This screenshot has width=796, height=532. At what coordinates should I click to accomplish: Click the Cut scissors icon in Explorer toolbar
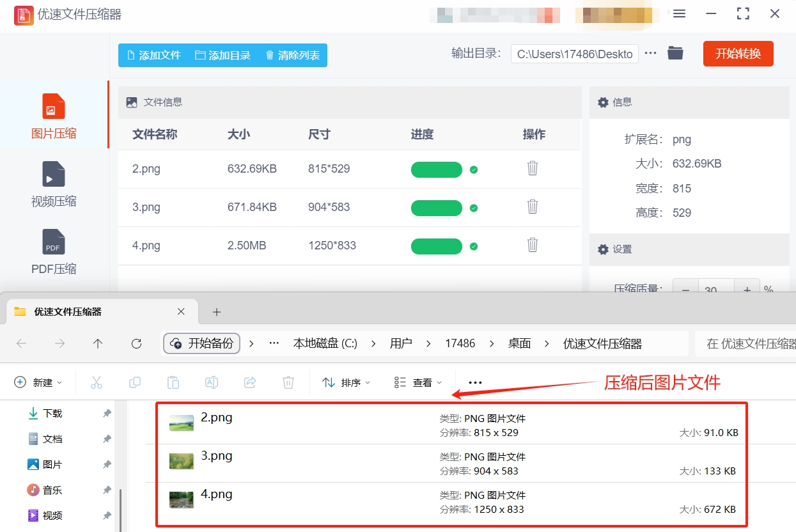point(97,382)
